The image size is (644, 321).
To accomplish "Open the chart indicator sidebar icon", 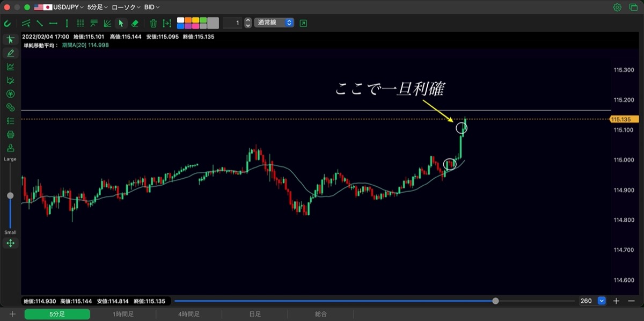I will pos(10,67).
